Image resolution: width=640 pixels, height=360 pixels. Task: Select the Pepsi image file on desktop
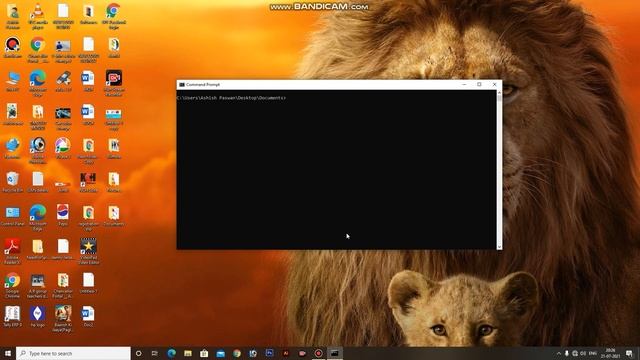click(63, 215)
